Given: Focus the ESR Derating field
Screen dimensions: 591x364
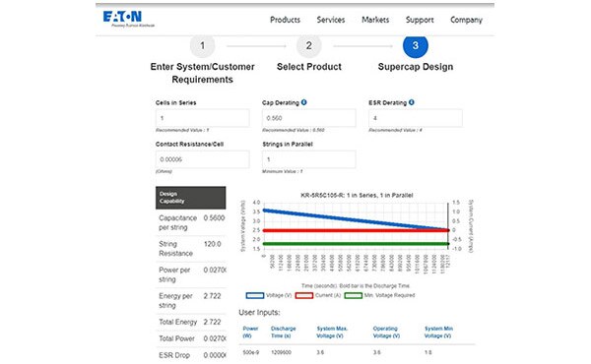Looking at the screenshot, I should [x=416, y=118].
